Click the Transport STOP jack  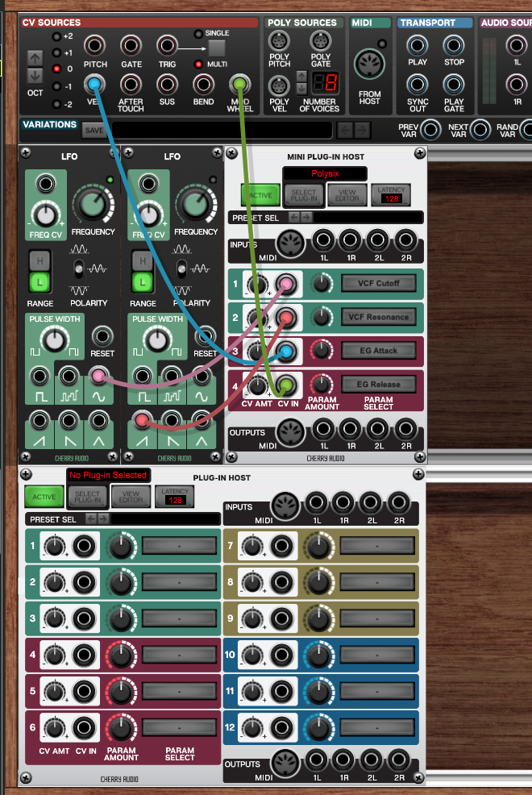pos(454,46)
